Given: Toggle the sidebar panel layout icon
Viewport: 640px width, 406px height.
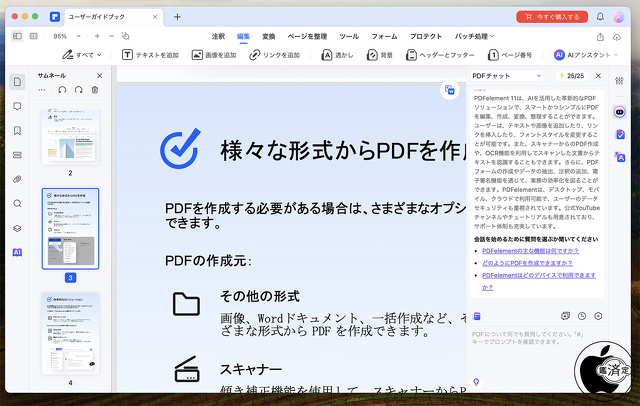Looking at the screenshot, I should [x=17, y=36].
